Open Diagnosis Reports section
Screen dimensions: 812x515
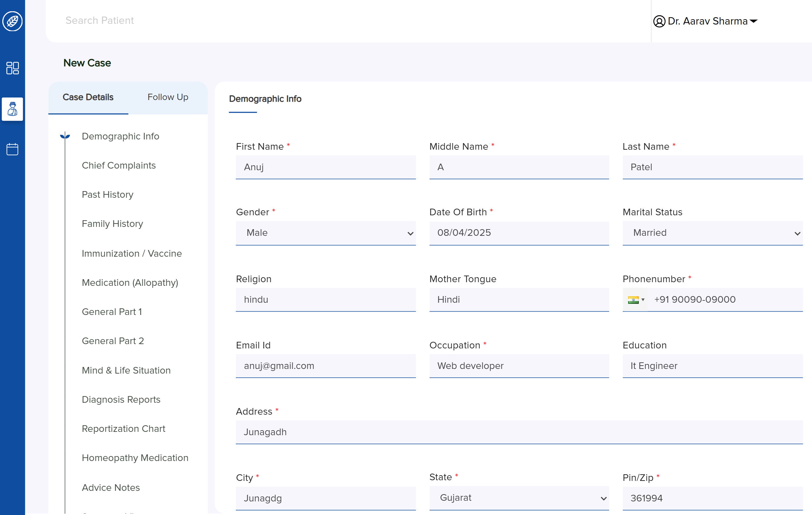click(121, 399)
